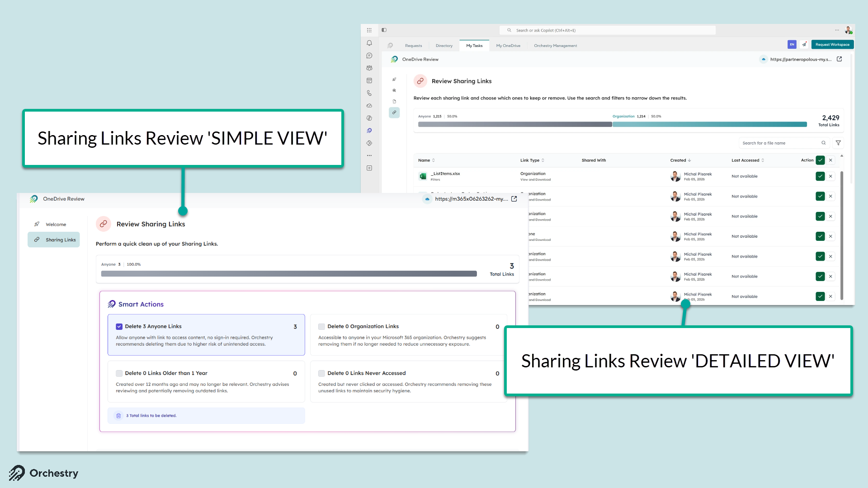Open the filter icon beside file search
Screen dimensions: 868x488
click(x=838, y=143)
